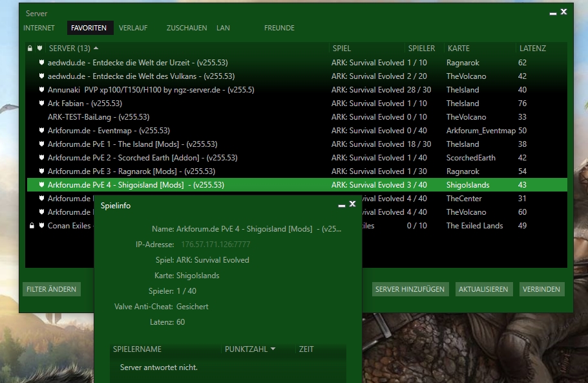This screenshot has width=588, height=383.
Task: Click the Conan Exiles server name
Action: tap(69, 225)
